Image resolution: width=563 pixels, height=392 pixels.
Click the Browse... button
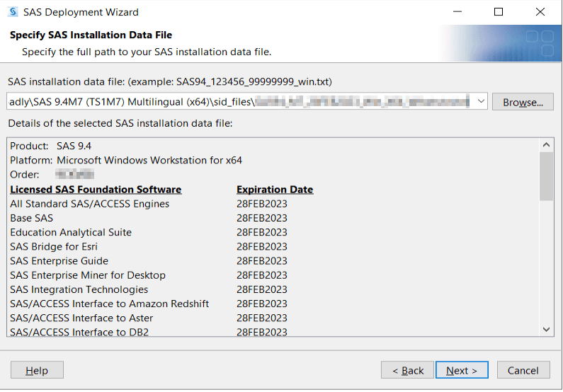pos(523,102)
